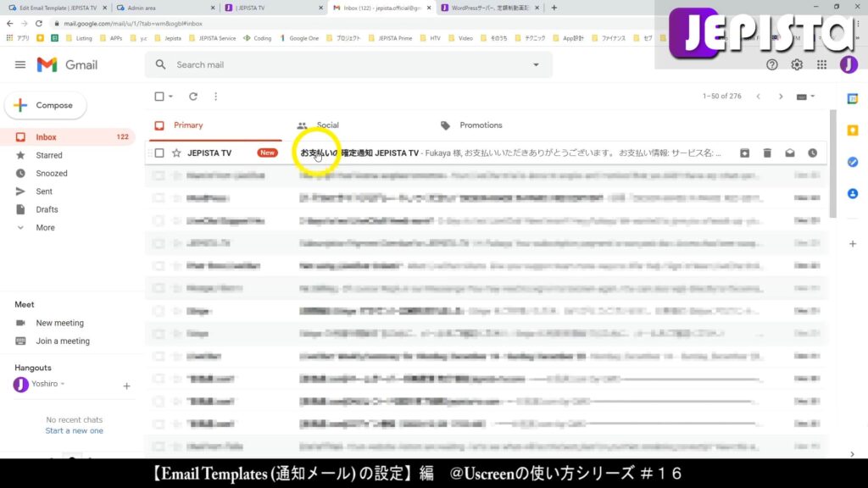Switch to the Social tab

click(328, 125)
